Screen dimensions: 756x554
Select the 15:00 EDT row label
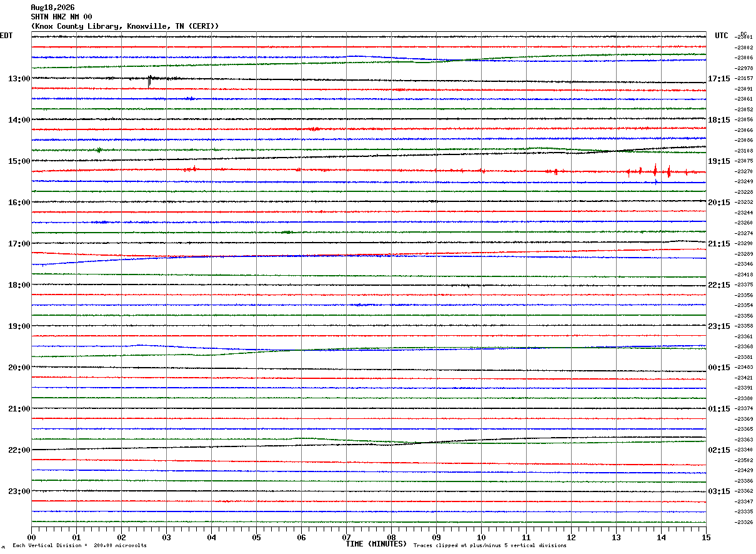point(19,161)
